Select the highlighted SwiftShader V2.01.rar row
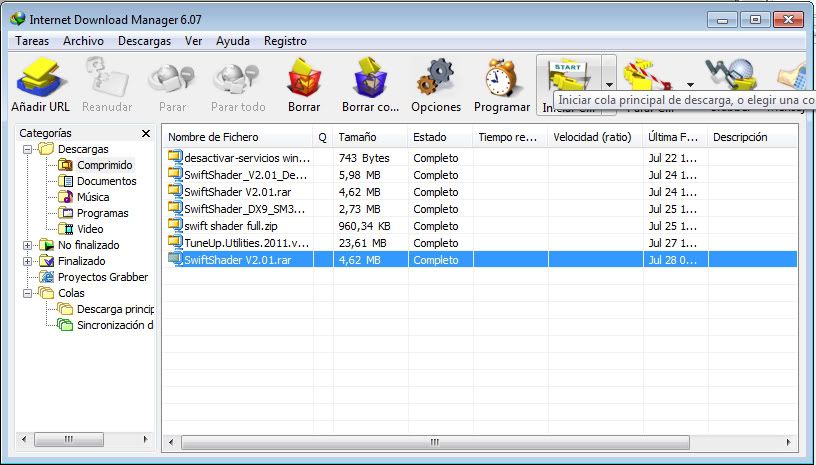Screen dimensions: 816x465 480,260
